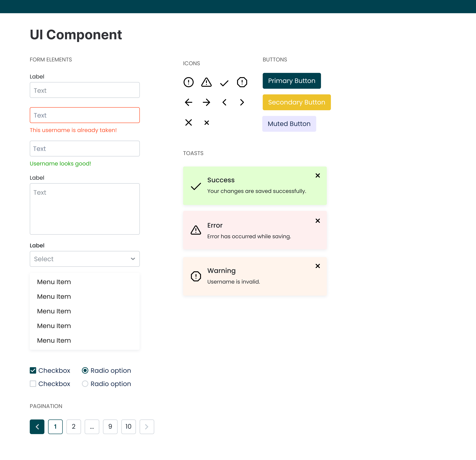The height and width of the screenshot is (460, 476).
Task: Click the ICONS section label
Action: click(192, 64)
